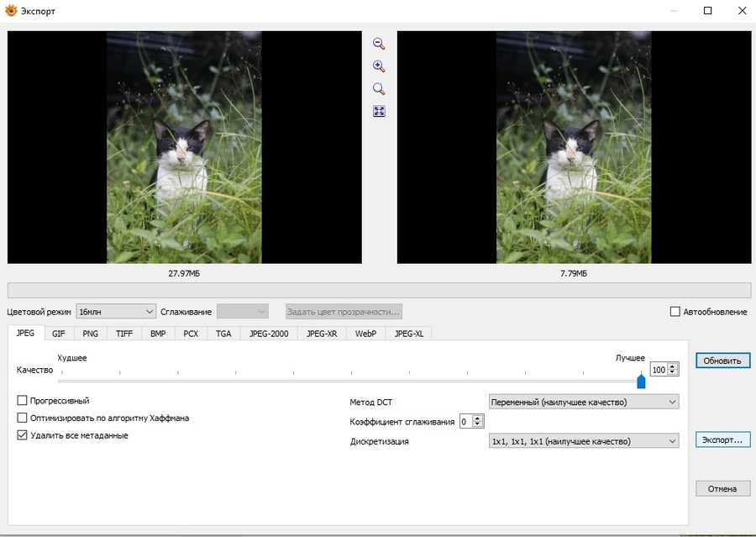Check Оптимизировать по алгоритму Хаффмана
The image size is (756, 537).
pos(22,418)
